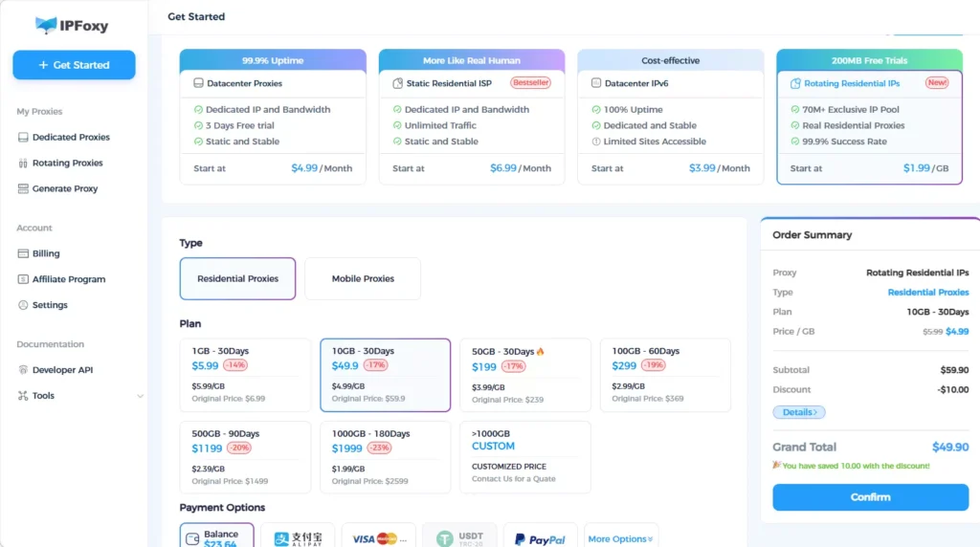Expand More Options for payment
The height and width of the screenshot is (547, 980).
620,538
